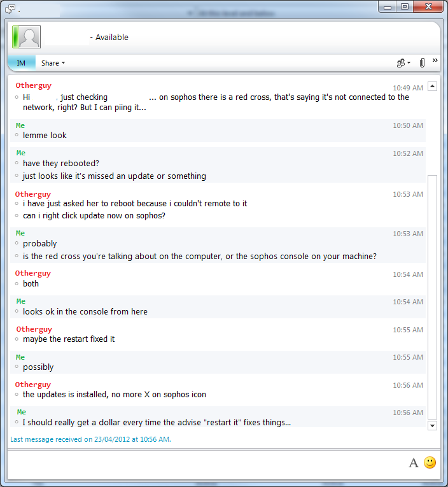Show more toolbar options via double chevron
The height and width of the screenshot is (487, 448).
(x=435, y=60)
